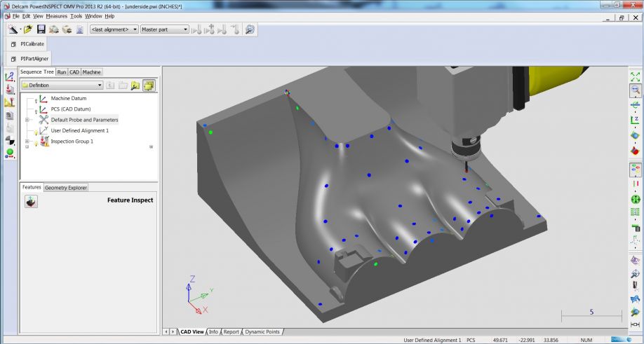Click the Feature Inspect icon in the Features panel
Screen dimensions: 644x344
pos(31,201)
